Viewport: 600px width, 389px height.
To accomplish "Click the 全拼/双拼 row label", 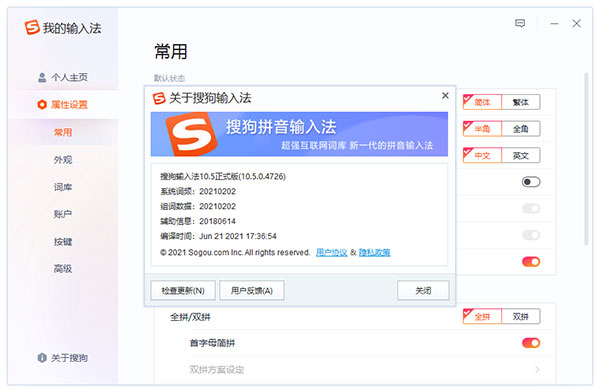I will [190, 317].
